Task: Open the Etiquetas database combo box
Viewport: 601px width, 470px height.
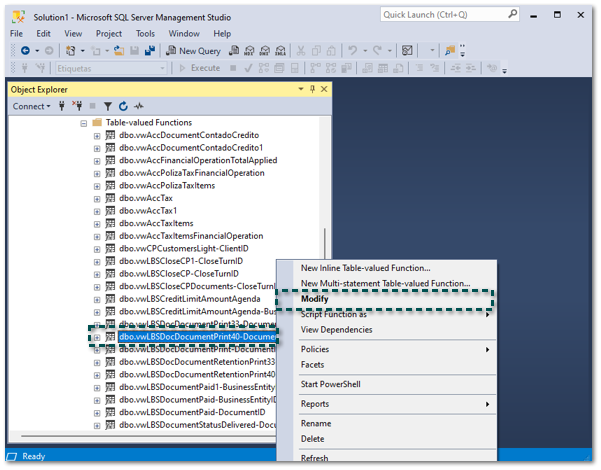Action: pos(111,69)
